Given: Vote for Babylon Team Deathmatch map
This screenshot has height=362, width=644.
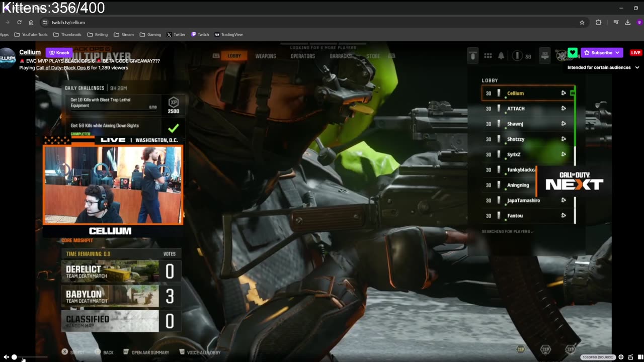Looking at the screenshot, I should point(121,296).
